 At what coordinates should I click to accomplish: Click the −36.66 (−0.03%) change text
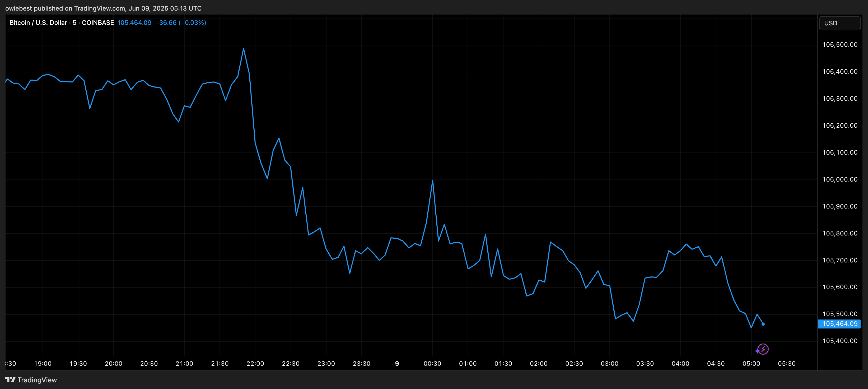coord(180,22)
